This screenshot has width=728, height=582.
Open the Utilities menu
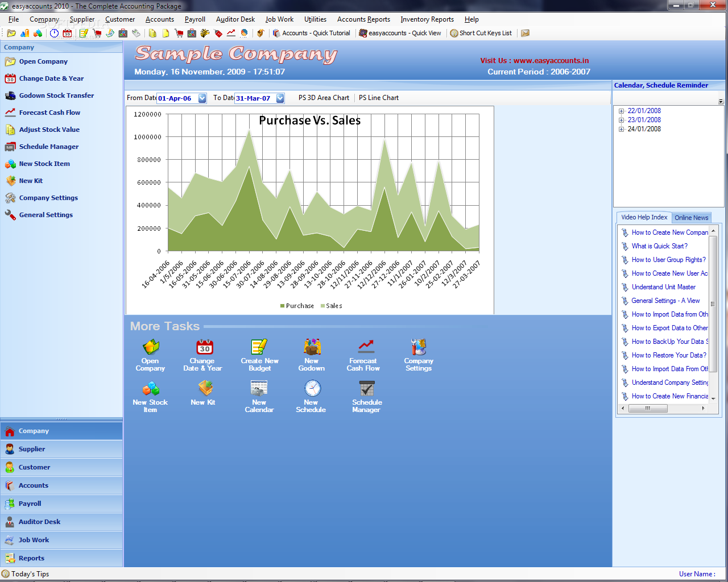tap(315, 19)
